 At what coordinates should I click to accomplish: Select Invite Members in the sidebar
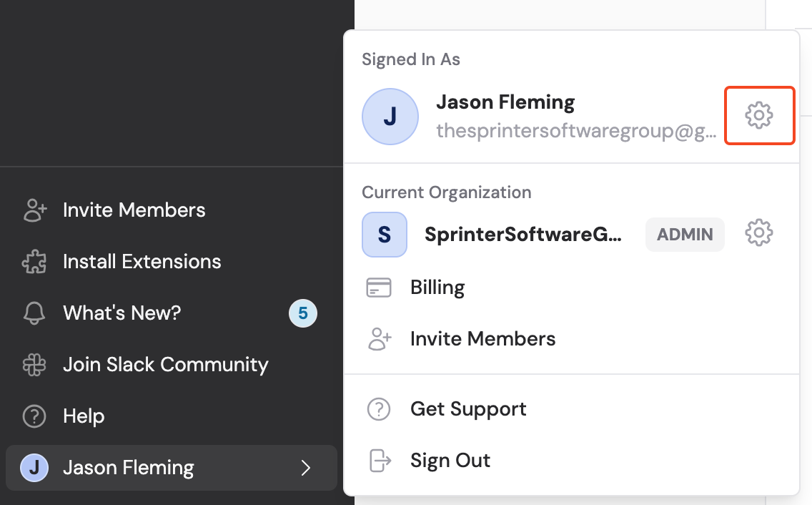[x=134, y=210]
